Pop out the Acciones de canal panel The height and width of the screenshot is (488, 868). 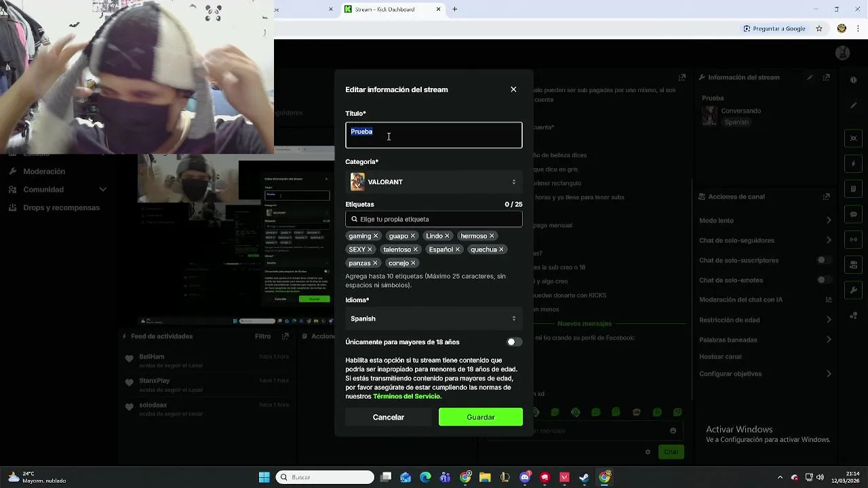click(827, 197)
